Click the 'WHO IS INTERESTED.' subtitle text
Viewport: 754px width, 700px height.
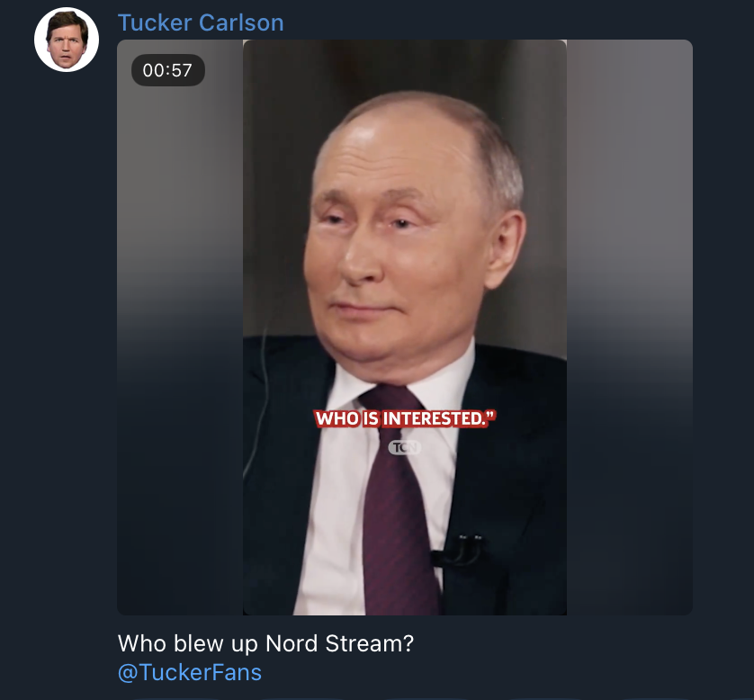click(404, 418)
